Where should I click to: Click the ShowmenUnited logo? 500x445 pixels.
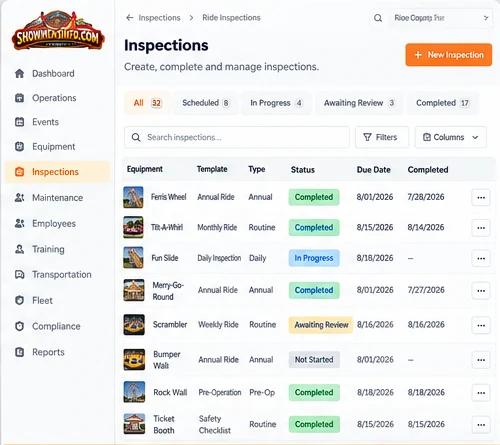[x=58, y=31]
